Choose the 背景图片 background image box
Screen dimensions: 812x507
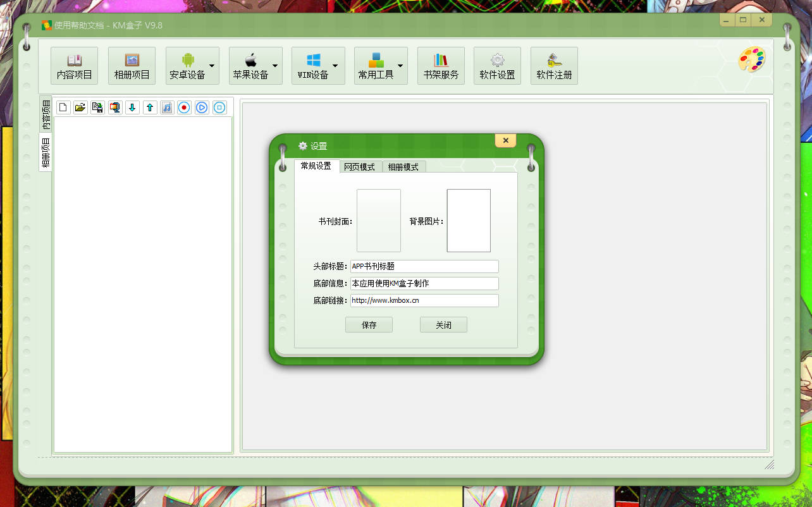click(469, 221)
